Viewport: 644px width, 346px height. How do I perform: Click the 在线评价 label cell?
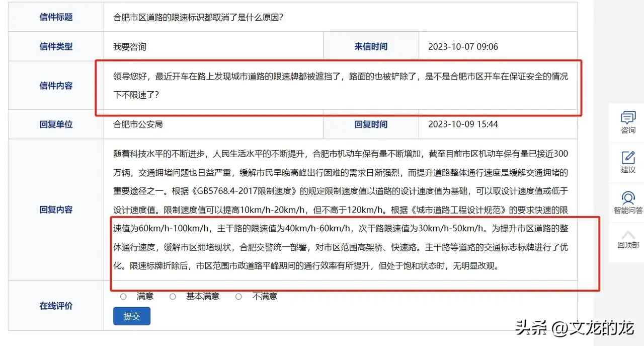pos(56,306)
